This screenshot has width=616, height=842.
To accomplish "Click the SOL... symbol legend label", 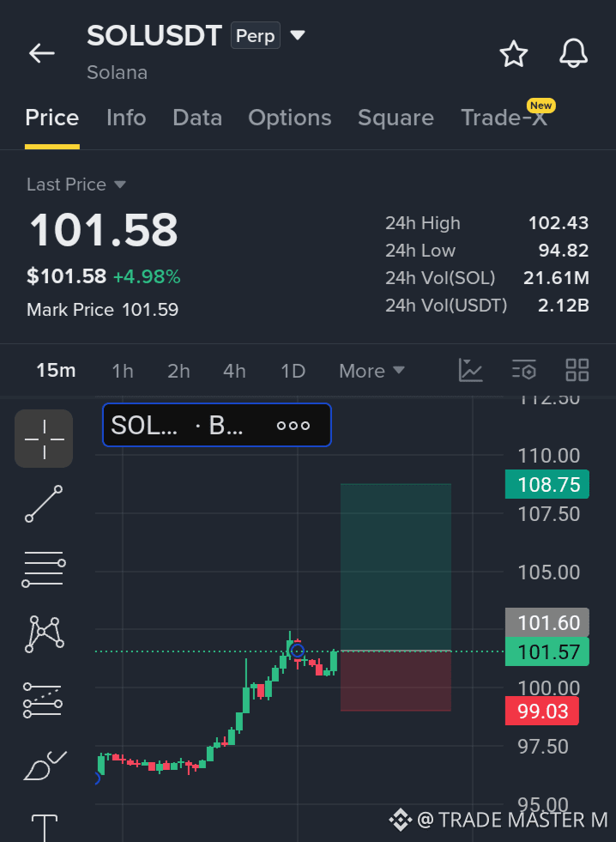I will (x=144, y=426).
